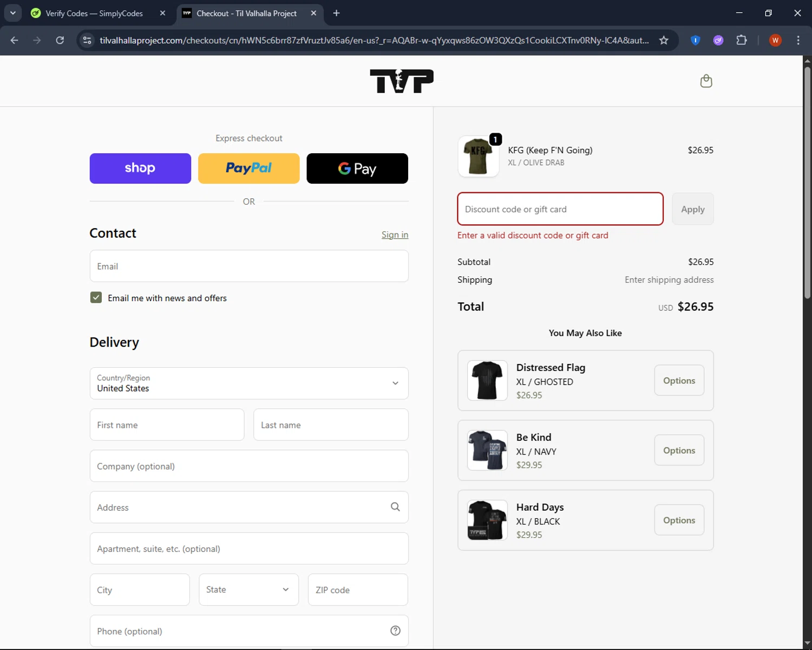Image resolution: width=812 pixels, height=650 pixels.
Task: Click the Total amount $26.95
Action: point(696,307)
